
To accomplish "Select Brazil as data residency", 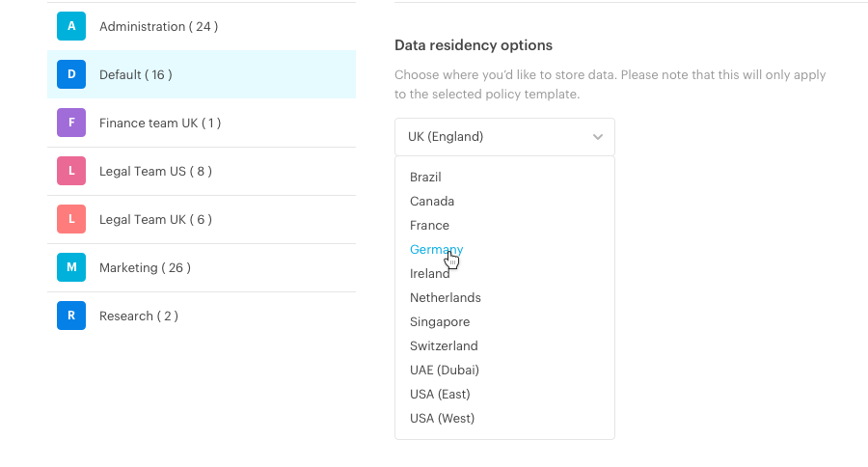I will pyautogui.click(x=425, y=178).
